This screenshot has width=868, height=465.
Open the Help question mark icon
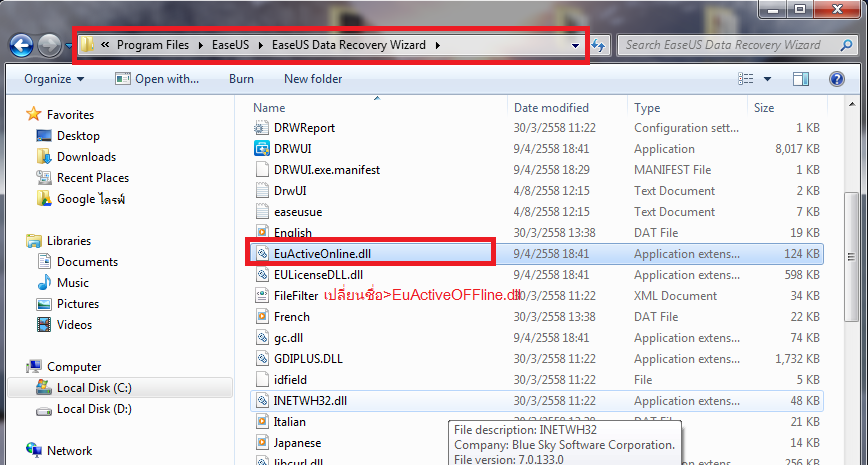point(836,79)
